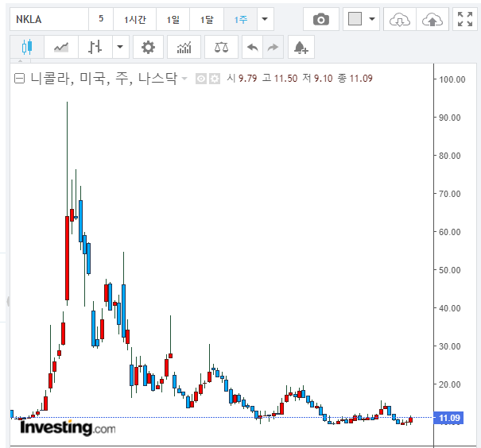Redo the chart action

pos(273,47)
